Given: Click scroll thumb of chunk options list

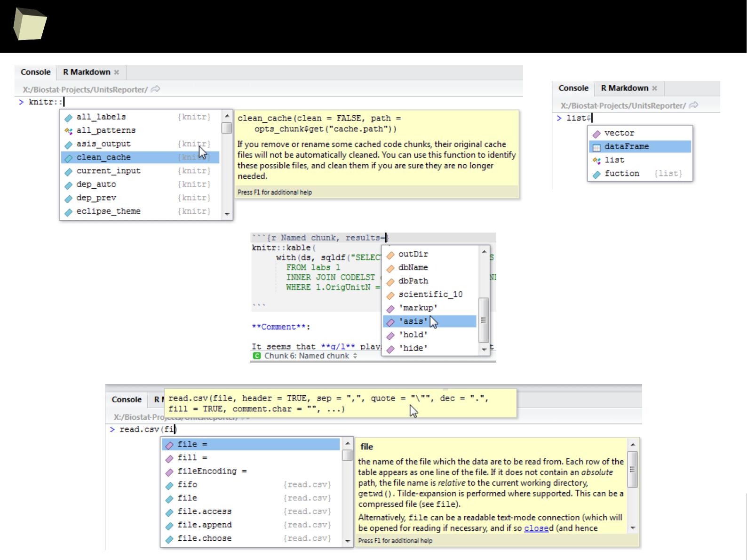Looking at the screenshot, I should point(484,320).
